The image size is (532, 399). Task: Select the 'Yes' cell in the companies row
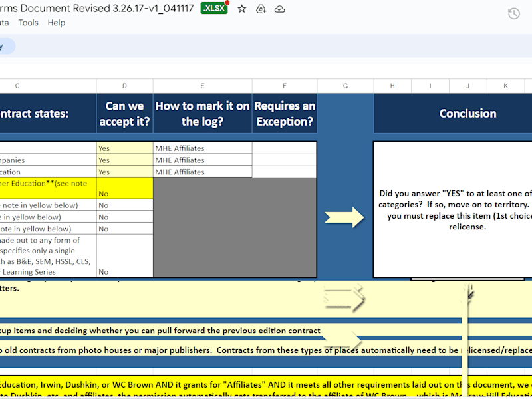point(124,160)
